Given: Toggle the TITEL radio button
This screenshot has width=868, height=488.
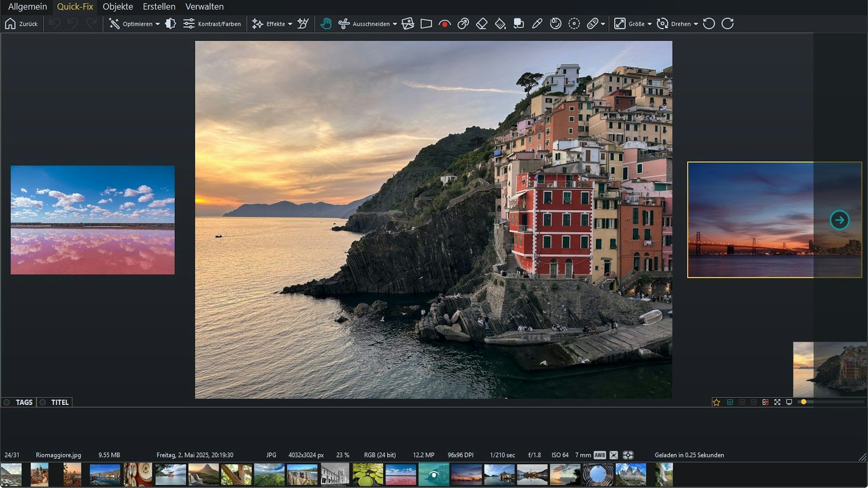Looking at the screenshot, I should 43,402.
